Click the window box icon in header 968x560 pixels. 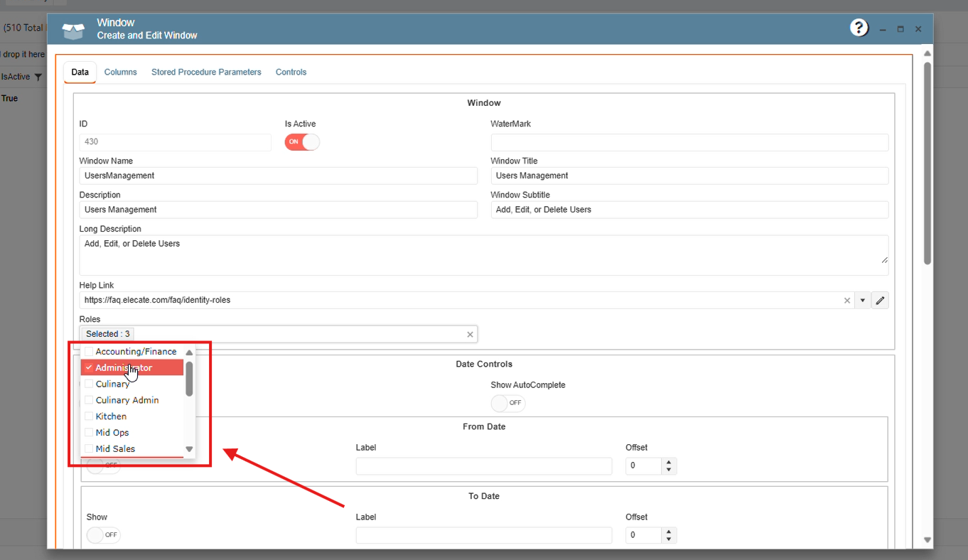73,30
